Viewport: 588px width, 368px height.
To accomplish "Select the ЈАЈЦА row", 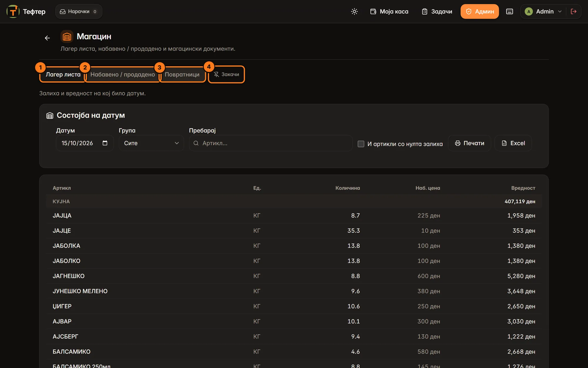I will click(294, 216).
